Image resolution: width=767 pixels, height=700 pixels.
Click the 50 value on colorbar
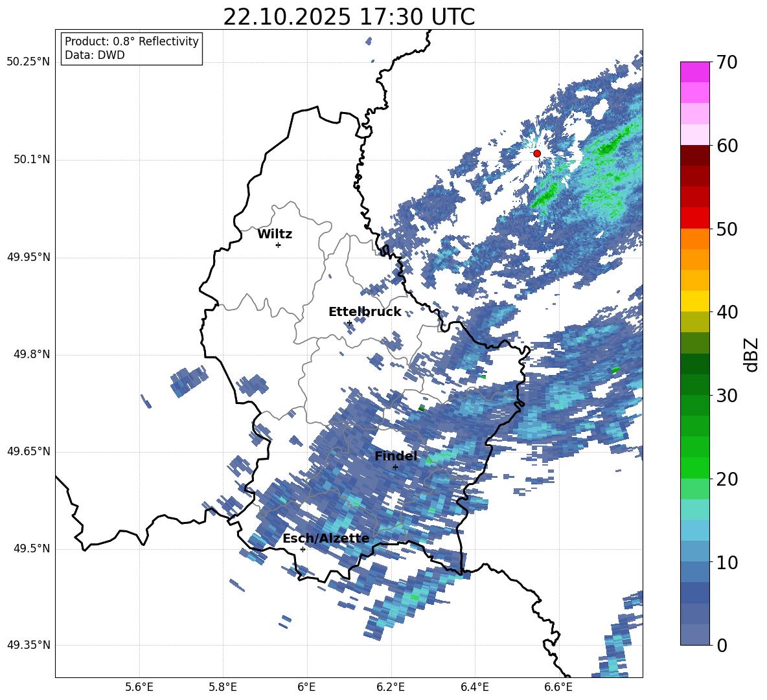727,229
